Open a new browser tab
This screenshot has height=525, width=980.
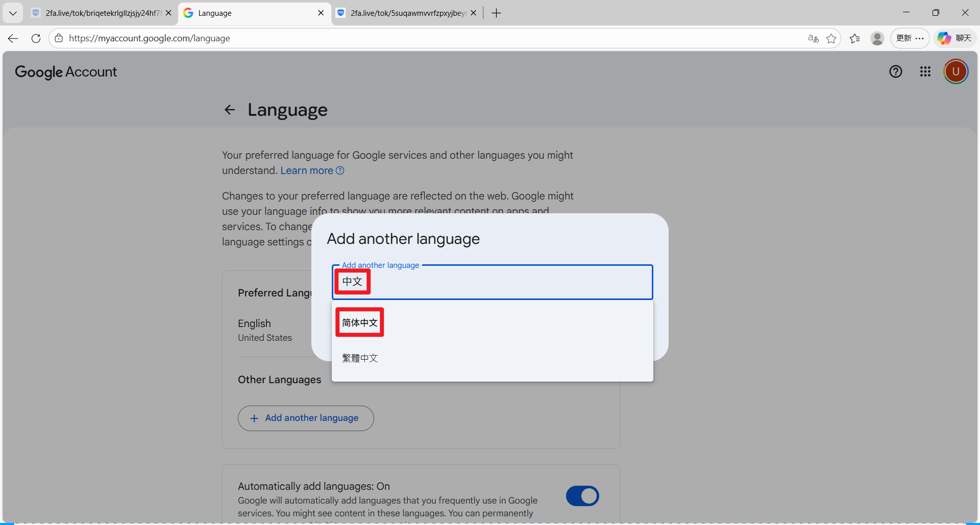[x=496, y=13]
